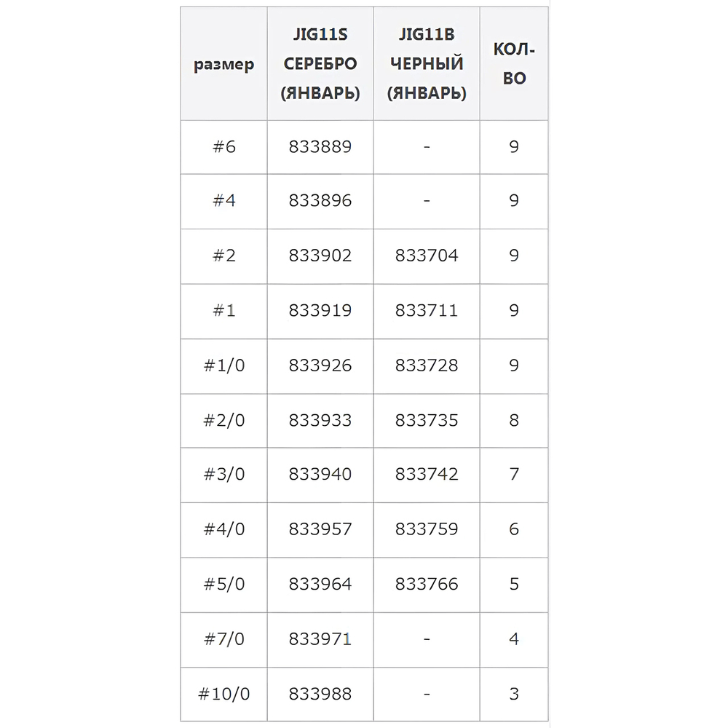Select the #2 size cell

pos(224,256)
